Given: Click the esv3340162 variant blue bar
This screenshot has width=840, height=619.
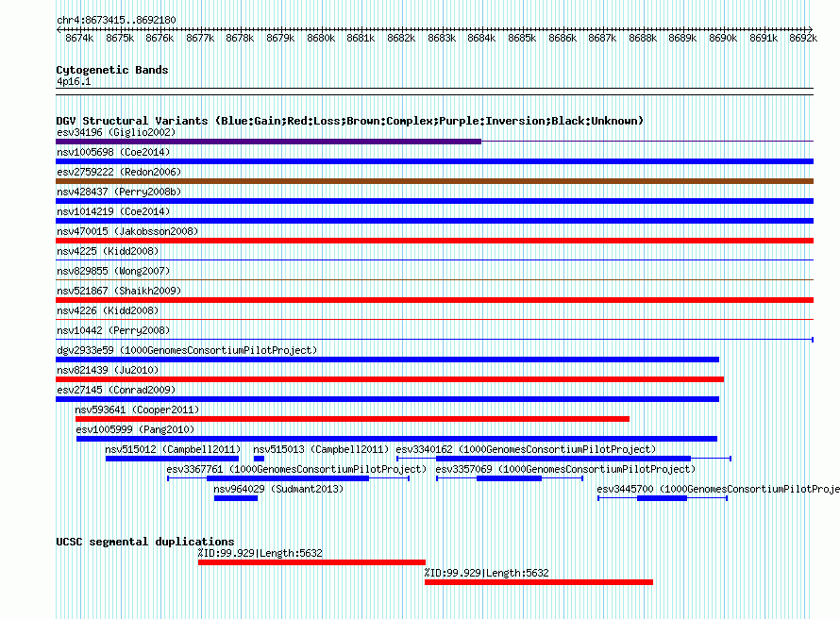Looking at the screenshot, I should (563, 459).
